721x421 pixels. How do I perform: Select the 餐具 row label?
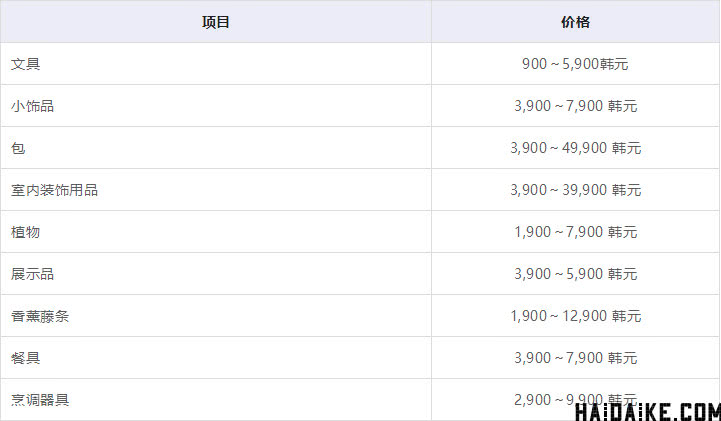(25, 358)
